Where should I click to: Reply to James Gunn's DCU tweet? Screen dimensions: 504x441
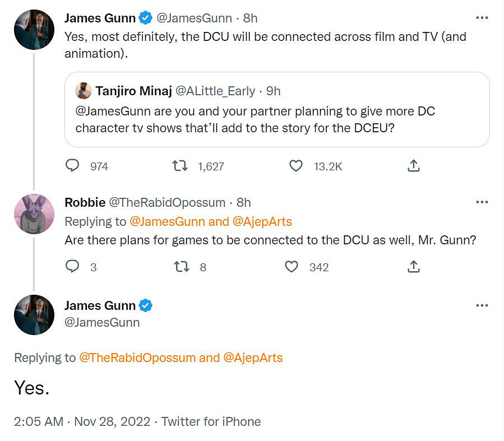coord(73,166)
